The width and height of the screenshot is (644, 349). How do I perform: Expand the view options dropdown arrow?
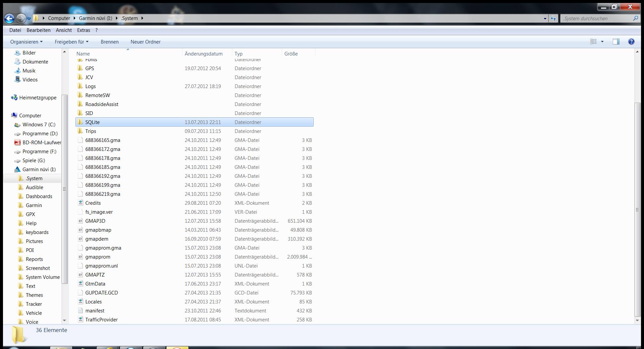point(602,42)
